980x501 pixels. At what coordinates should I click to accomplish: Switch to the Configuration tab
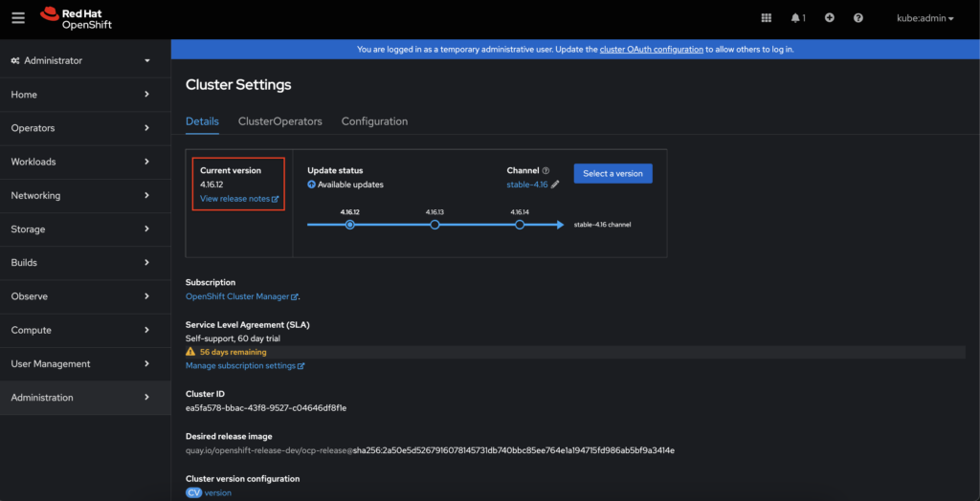(x=374, y=121)
